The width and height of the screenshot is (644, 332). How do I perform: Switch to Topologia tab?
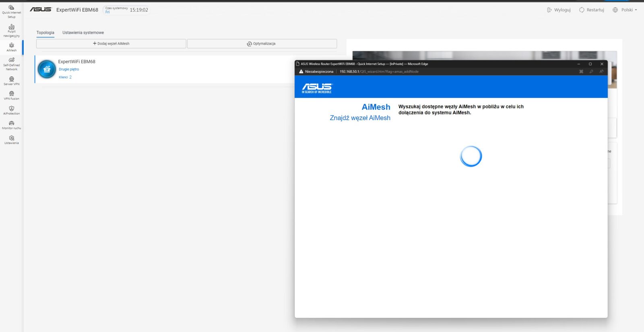click(x=45, y=33)
